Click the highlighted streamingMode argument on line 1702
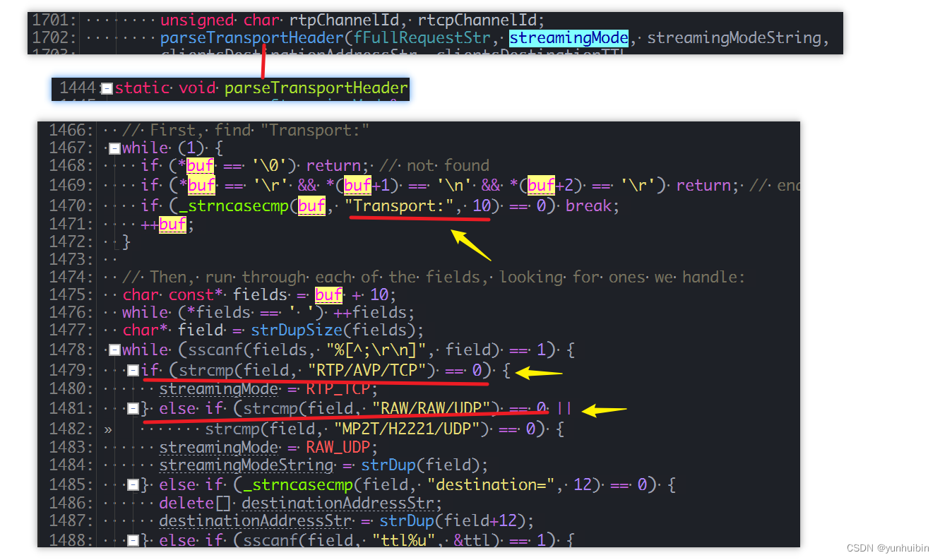 569,37
